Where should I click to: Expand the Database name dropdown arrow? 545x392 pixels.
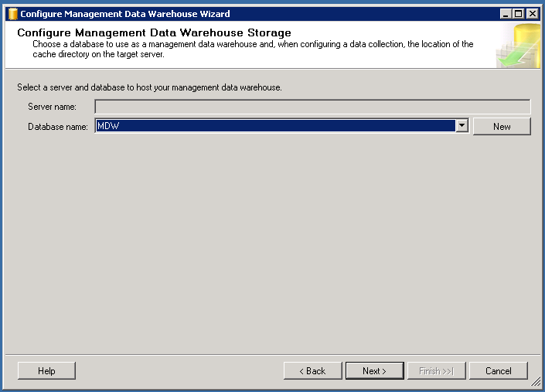tap(462, 126)
